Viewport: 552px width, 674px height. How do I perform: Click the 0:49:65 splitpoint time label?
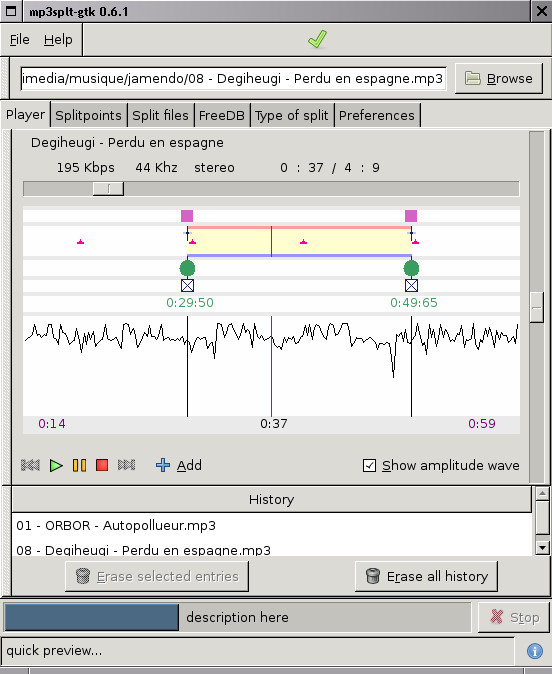point(414,303)
